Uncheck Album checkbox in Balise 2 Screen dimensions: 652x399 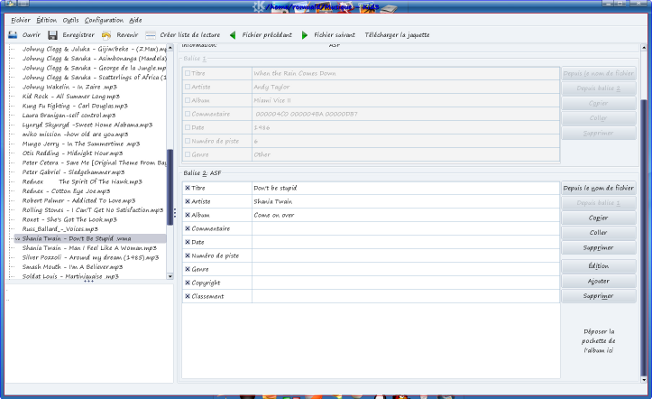[x=188, y=215]
